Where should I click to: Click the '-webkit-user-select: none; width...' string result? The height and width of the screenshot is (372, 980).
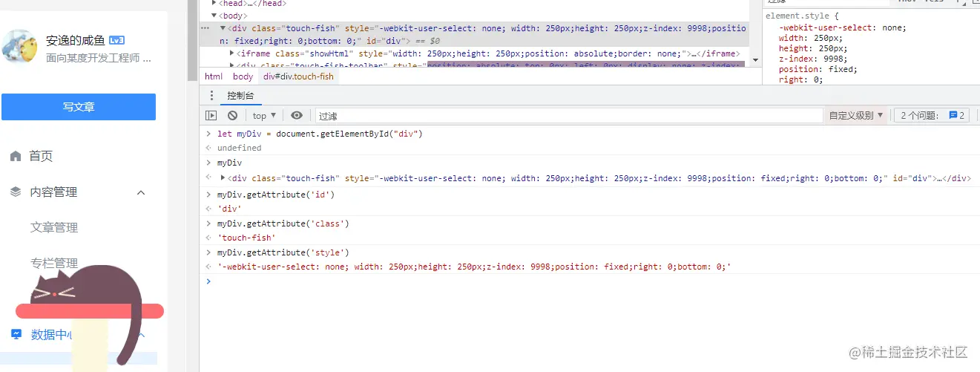(x=474, y=267)
